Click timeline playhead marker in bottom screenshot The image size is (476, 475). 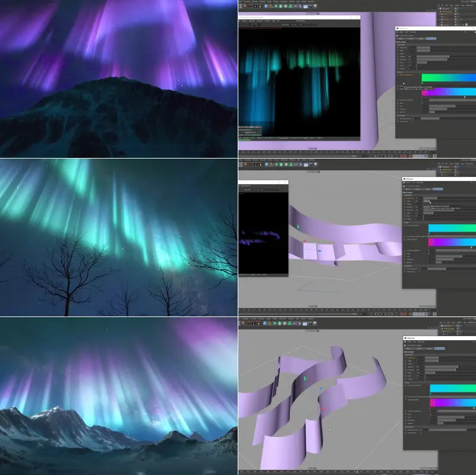357,471
